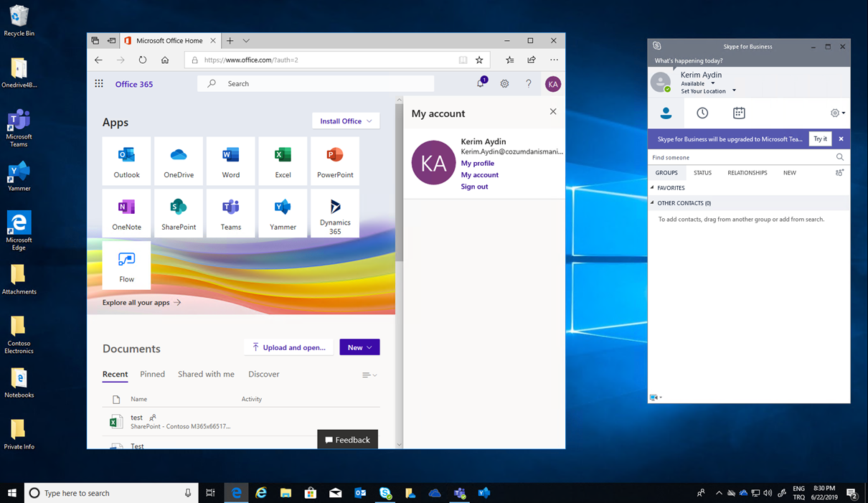Click My account link
Image resolution: width=868 pixels, height=503 pixels.
pyautogui.click(x=479, y=175)
